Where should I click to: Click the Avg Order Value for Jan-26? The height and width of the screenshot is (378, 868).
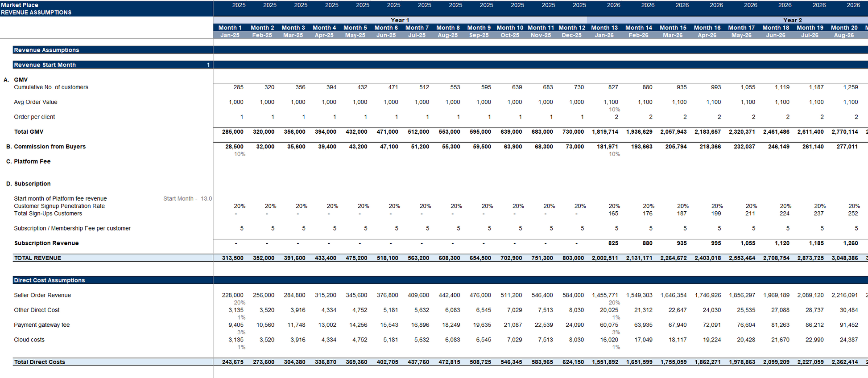(x=611, y=102)
